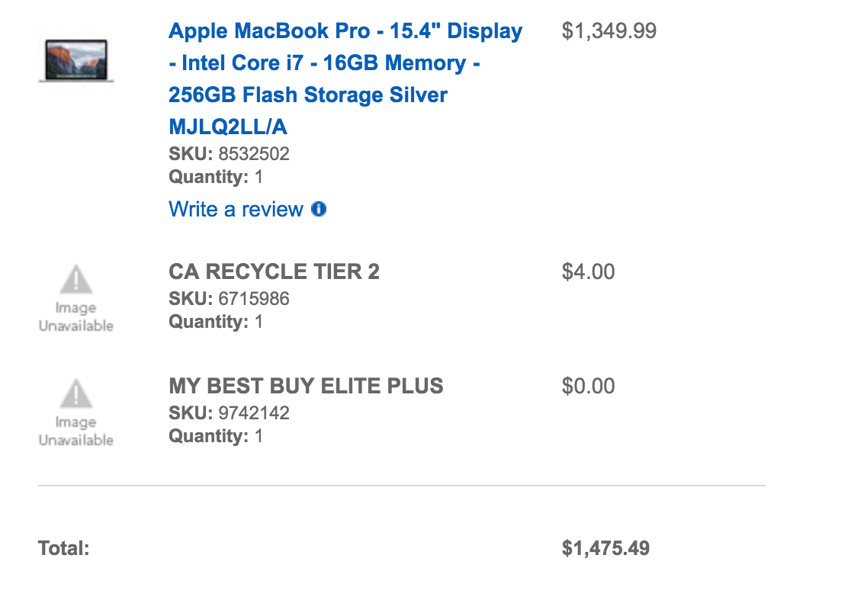Click the $1,475.49 total amount

point(605,548)
